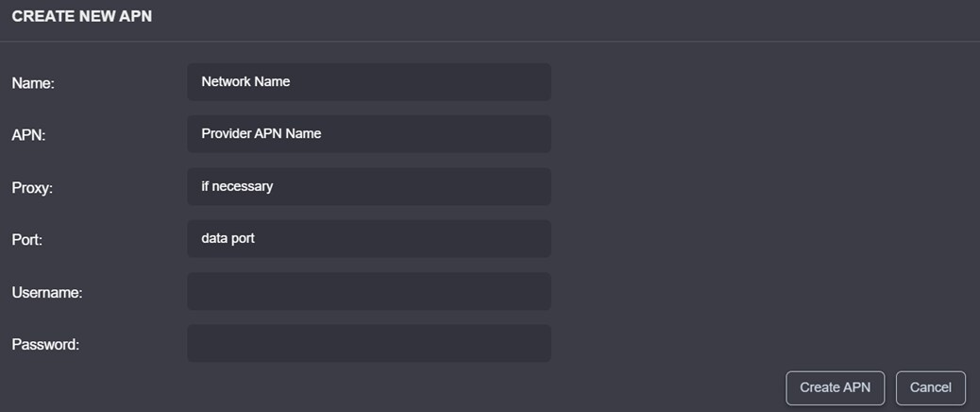The image size is (980, 412).
Task: Click the "Username:" label
Action: 47,293
